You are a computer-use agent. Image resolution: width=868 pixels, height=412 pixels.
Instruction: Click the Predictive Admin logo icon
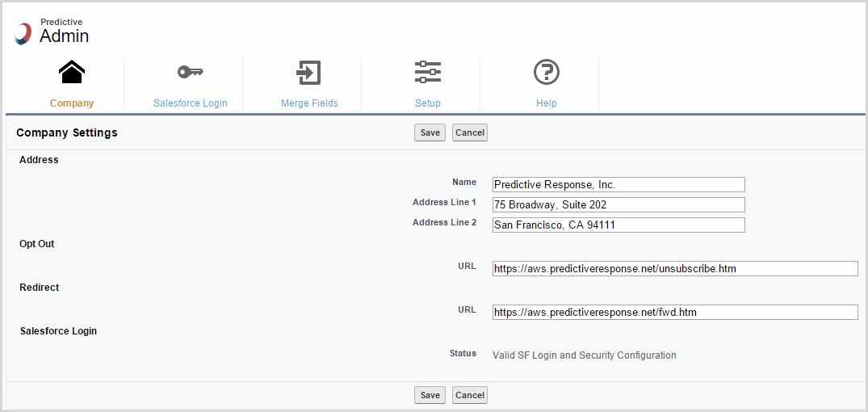[x=23, y=34]
